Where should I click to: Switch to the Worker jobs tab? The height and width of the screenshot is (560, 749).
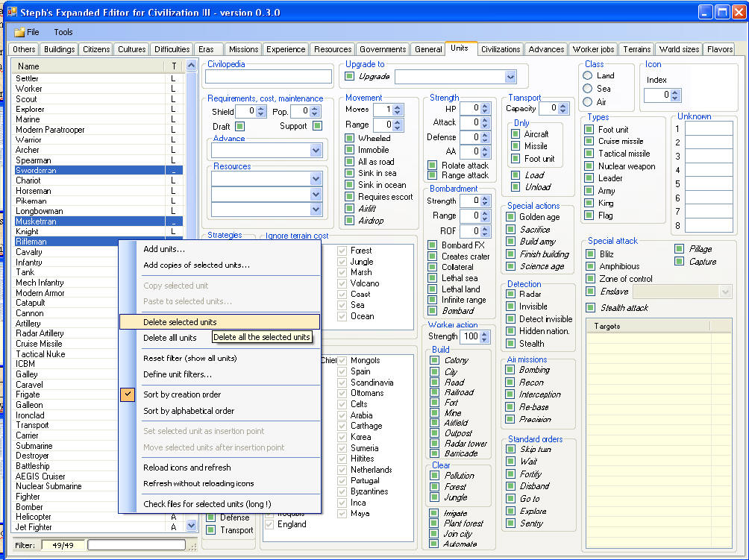point(593,49)
